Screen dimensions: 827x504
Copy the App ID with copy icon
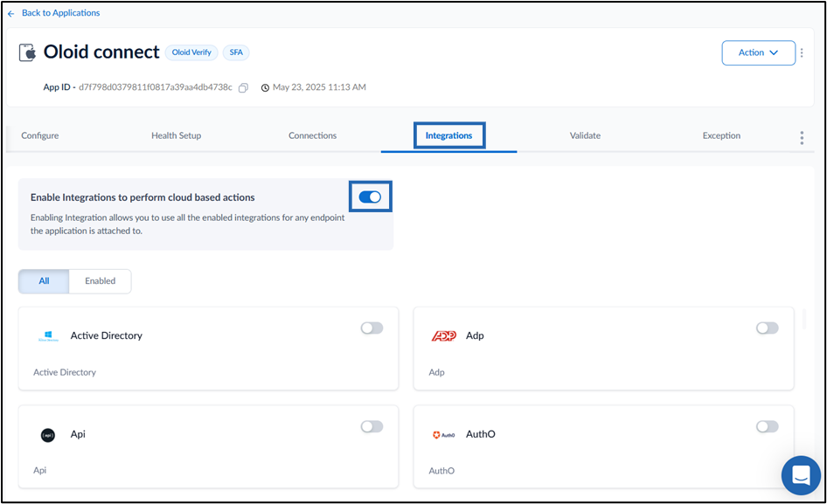click(243, 87)
